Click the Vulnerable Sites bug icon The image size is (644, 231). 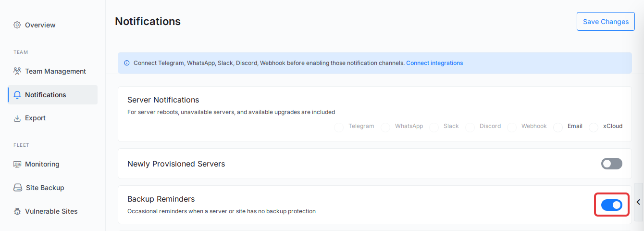click(17, 211)
